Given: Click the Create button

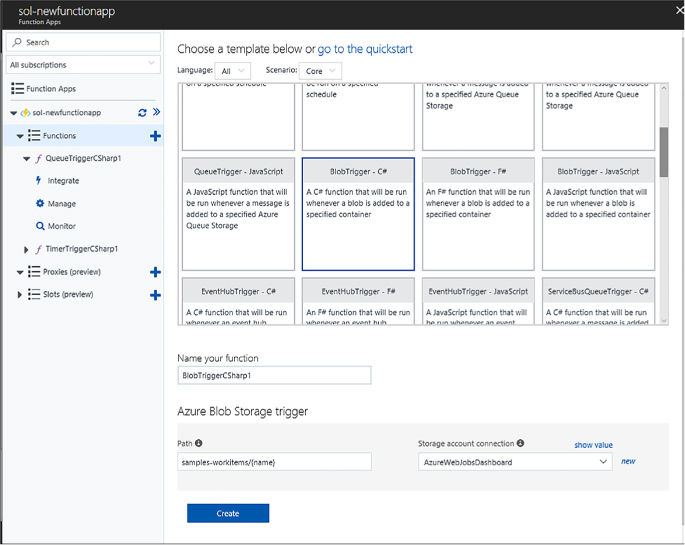Looking at the screenshot, I should click(x=228, y=513).
